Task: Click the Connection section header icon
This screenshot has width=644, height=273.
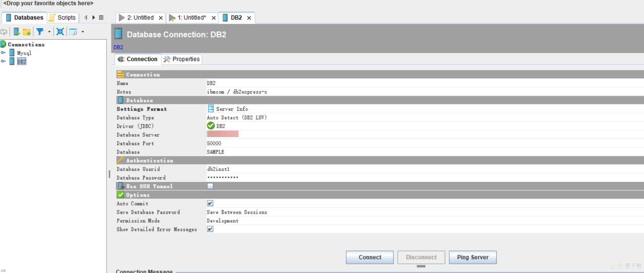Action: (121, 74)
